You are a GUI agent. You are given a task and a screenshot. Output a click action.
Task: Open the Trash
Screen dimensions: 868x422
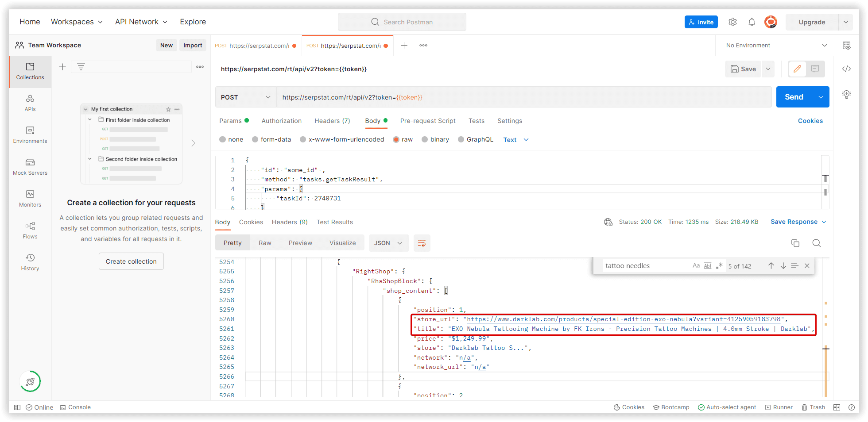813,407
